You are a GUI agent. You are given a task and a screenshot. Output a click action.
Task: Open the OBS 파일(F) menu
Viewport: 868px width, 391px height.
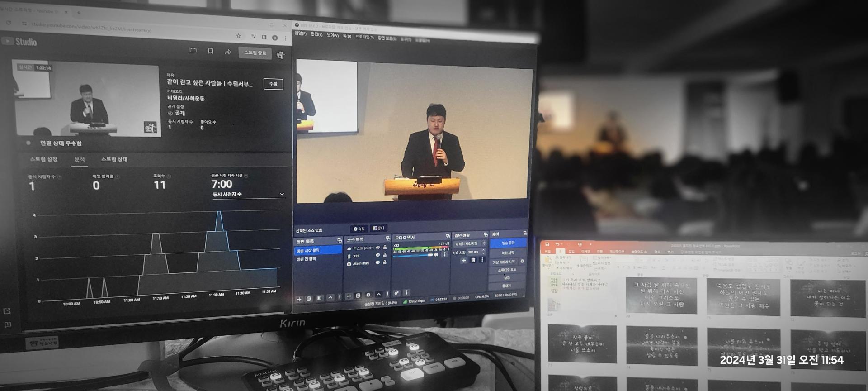click(300, 33)
